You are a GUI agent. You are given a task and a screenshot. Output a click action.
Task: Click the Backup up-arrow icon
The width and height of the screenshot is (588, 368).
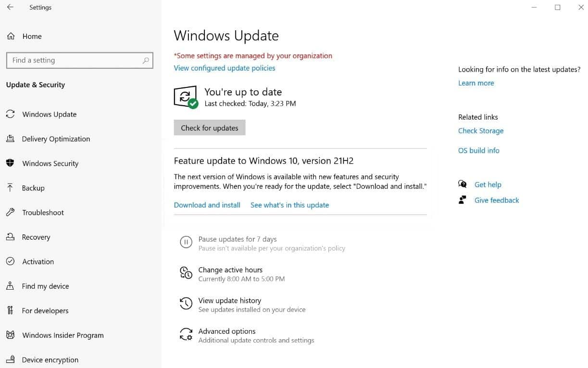coord(10,188)
